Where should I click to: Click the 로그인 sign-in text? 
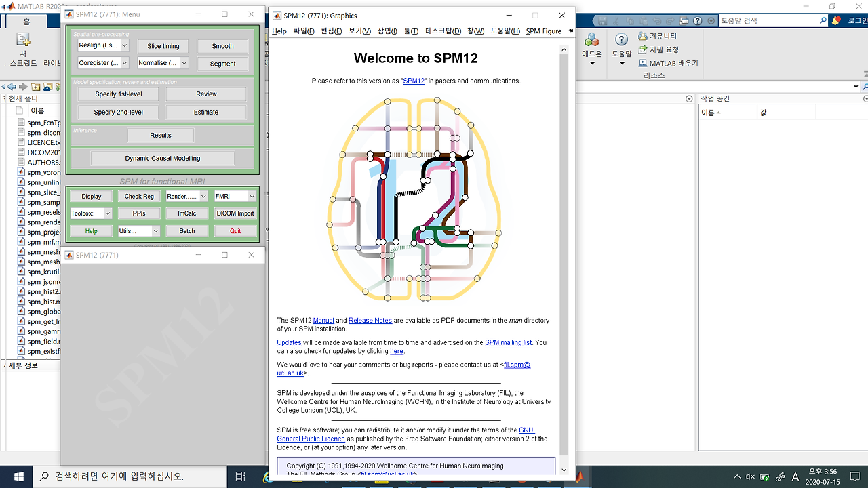coord(857,21)
